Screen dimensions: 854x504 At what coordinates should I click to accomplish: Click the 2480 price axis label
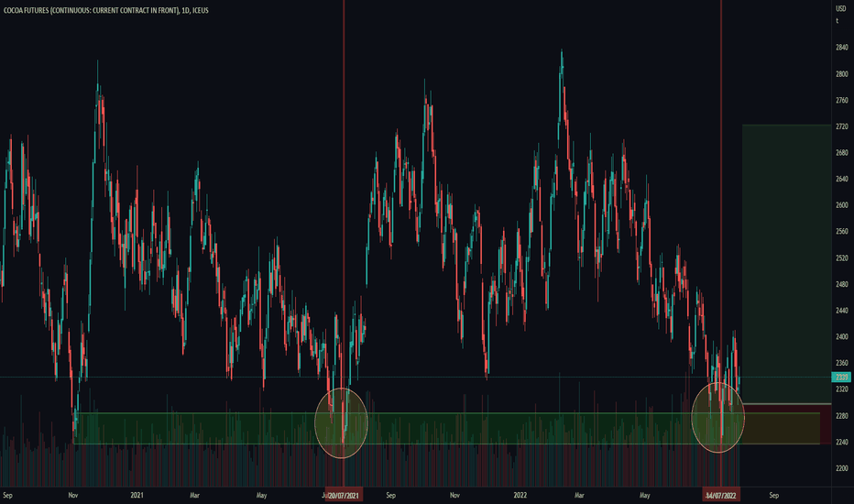pyautogui.click(x=841, y=284)
